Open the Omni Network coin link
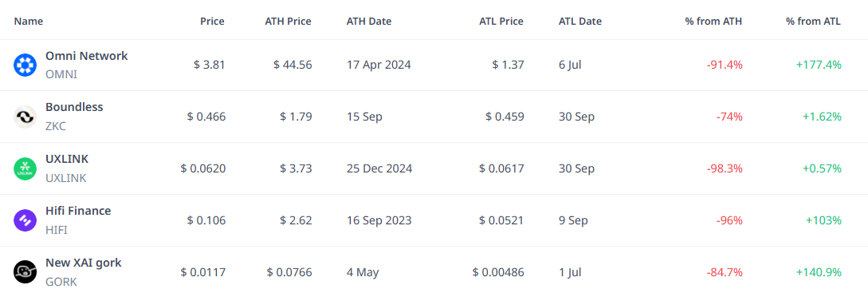Screen dimensions: 868x297 (x=86, y=56)
